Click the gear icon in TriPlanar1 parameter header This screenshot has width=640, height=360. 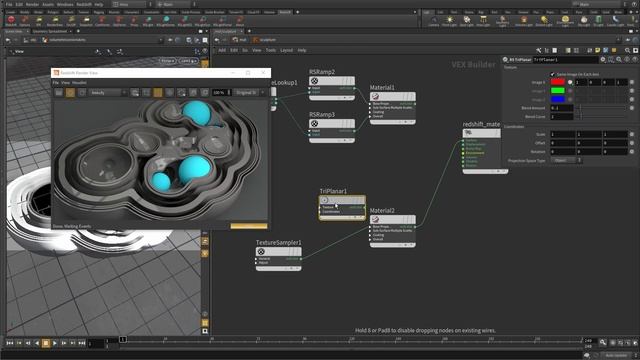point(603,60)
